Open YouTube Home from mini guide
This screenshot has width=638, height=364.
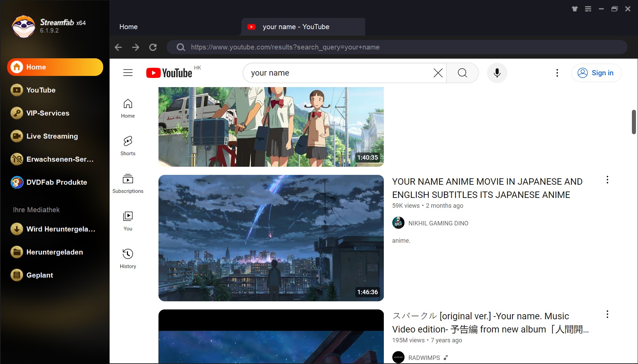[128, 108]
